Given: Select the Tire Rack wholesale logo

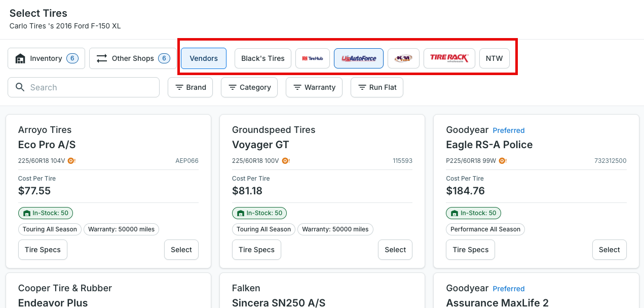Looking at the screenshot, I should [x=449, y=58].
